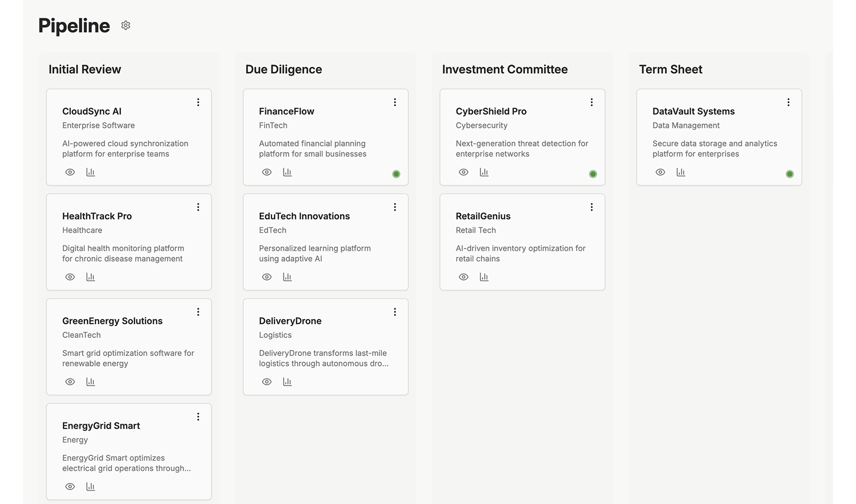This screenshot has height=504, width=856.
Task: Toggle eye icon on EnergyGrid Smart card
Action: click(70, 486)
